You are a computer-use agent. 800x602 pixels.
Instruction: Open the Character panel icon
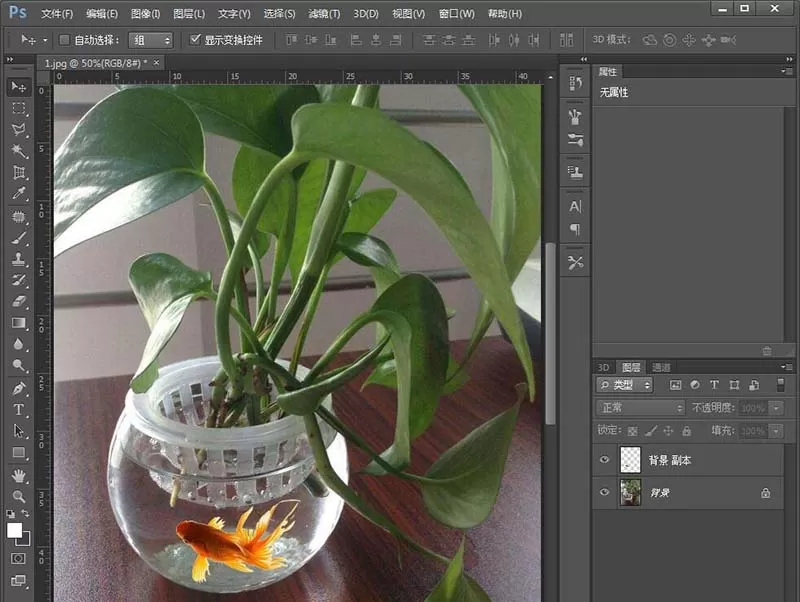[x=575, y=207]
